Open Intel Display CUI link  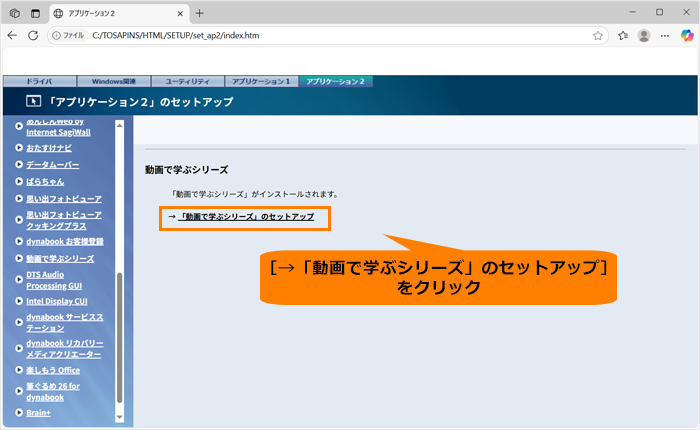pyautogui.click(x=57, y=301)
